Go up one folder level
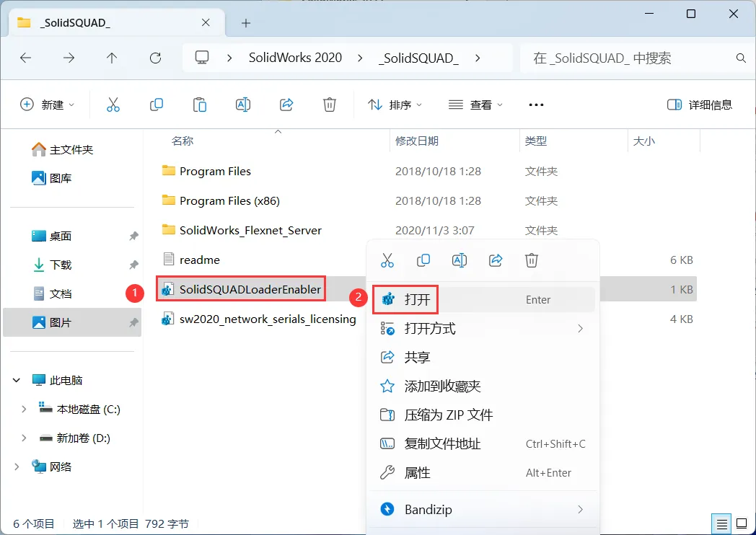This screenshot has height=535, width=756. [x=112, y=58]
